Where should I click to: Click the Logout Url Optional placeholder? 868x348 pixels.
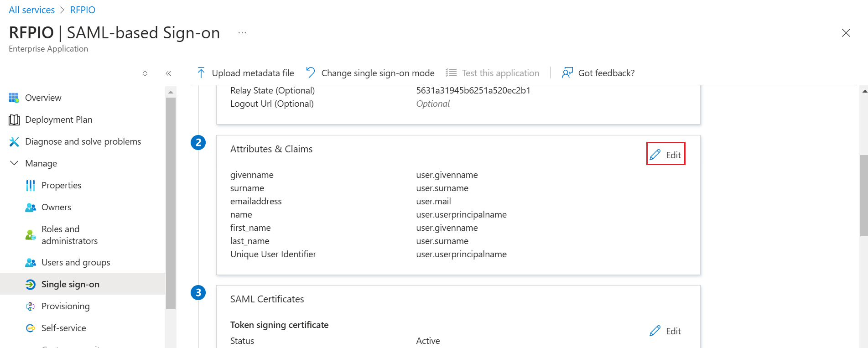point(433,104)
